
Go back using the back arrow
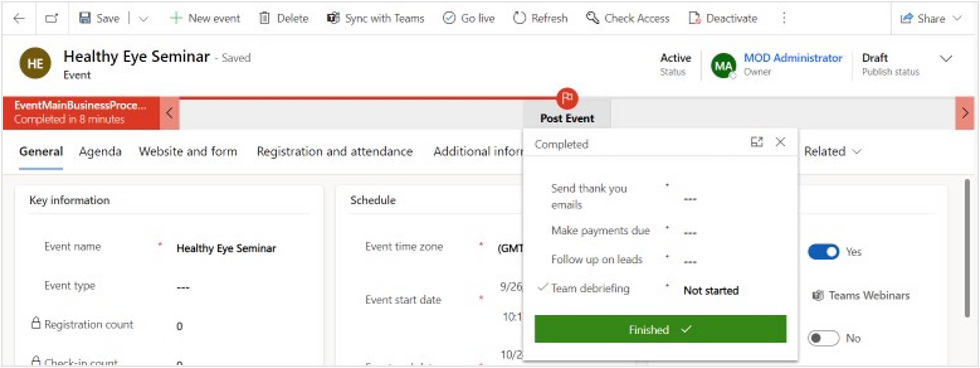click(19, 18)
